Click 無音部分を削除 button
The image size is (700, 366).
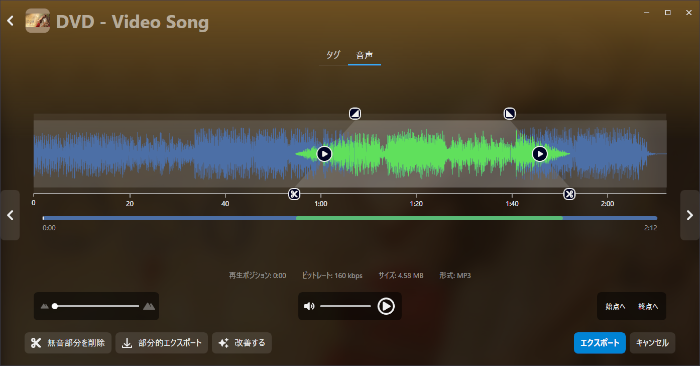(x=68, y=343)
